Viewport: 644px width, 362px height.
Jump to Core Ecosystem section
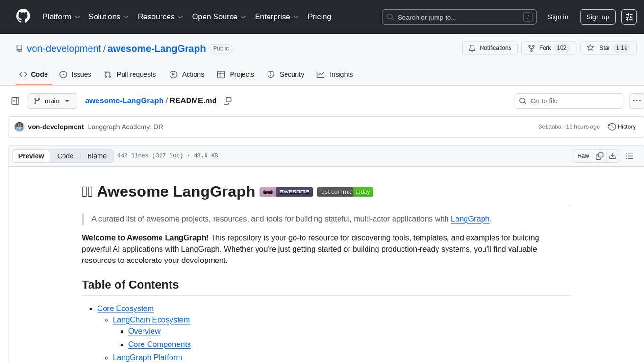[125, 308]
